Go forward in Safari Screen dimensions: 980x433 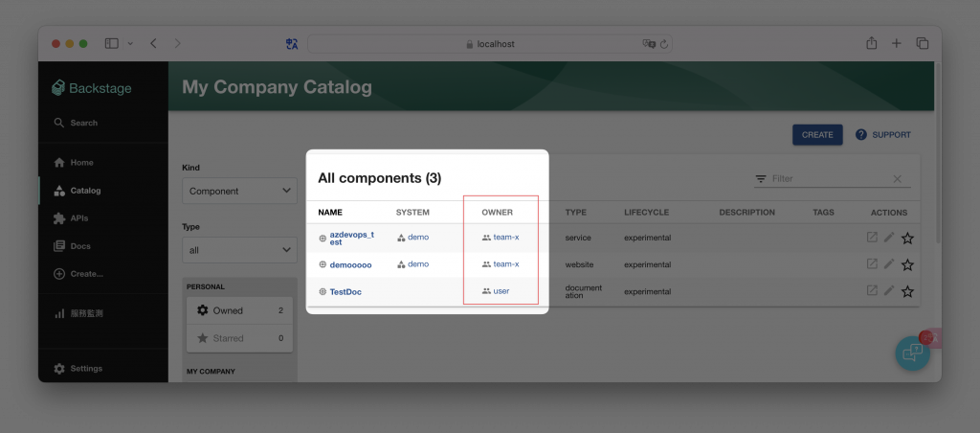(177, 44)
